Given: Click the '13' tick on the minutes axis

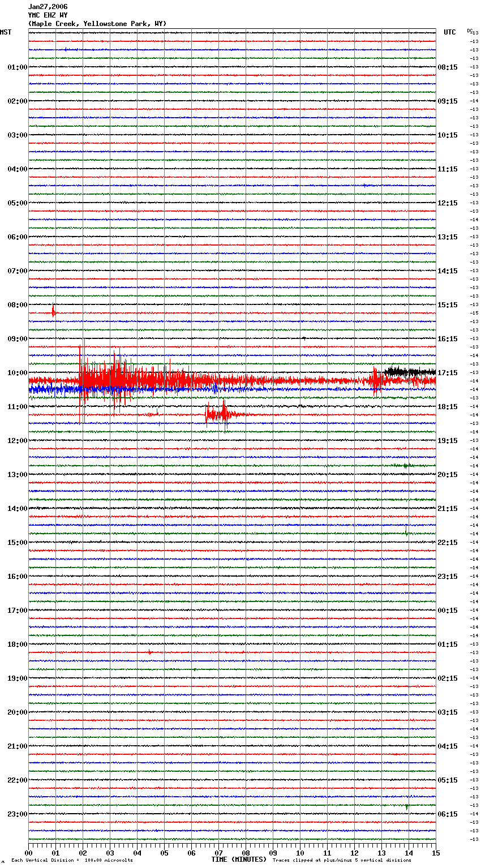Looking at the screenshot, I should [382, 853].
